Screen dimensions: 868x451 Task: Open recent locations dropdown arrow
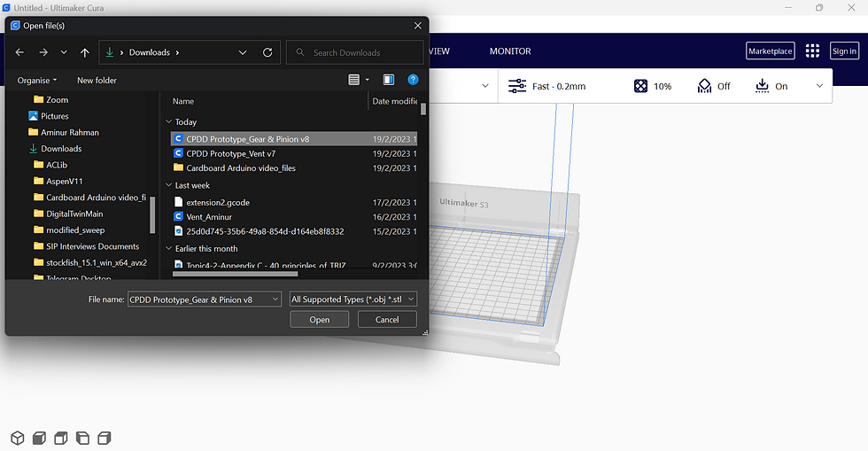(64, 52)
